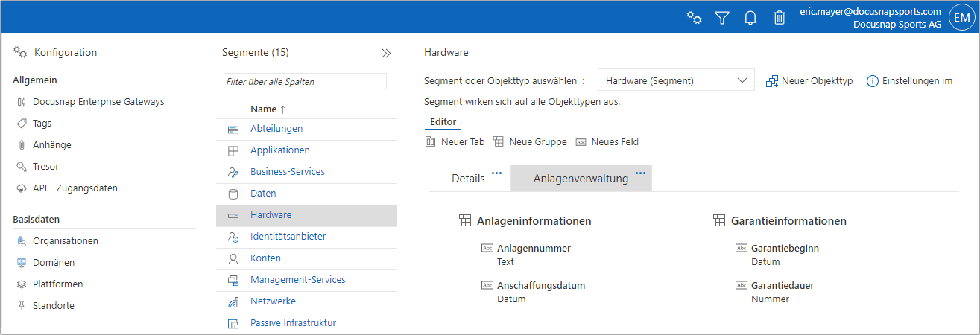Click the Business-Services row icon
Image resolution: width=980 pixels, height=335 pixels.
233,173
